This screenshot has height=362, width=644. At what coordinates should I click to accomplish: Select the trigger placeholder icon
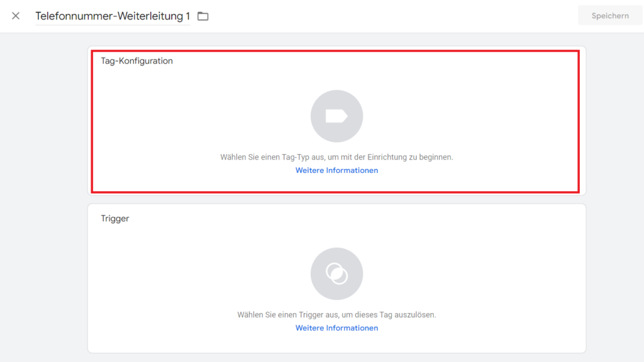337,274
